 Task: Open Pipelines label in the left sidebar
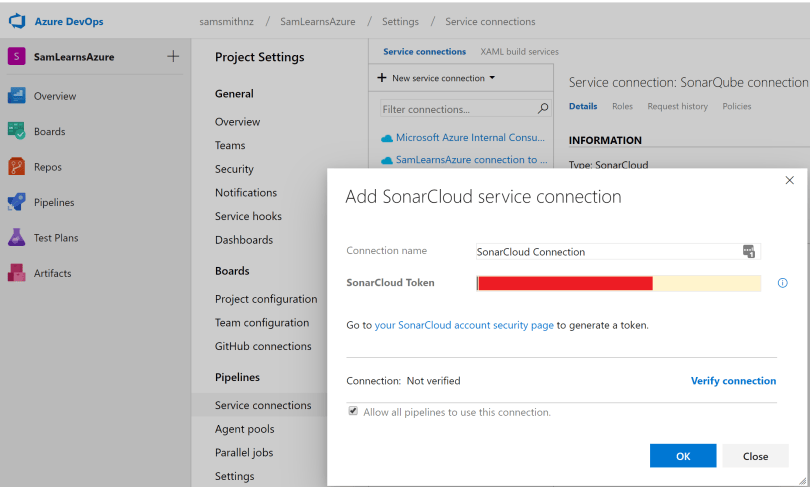click(x=54, y=202)
